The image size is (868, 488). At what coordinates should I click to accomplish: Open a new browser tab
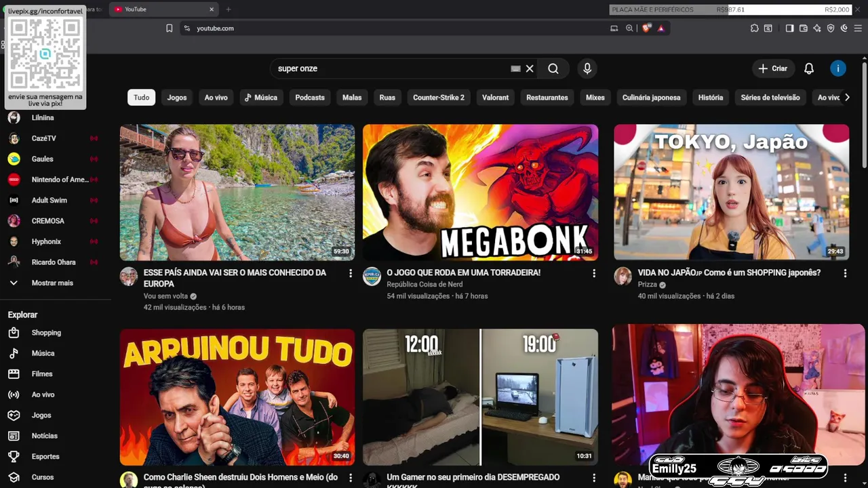229,9
